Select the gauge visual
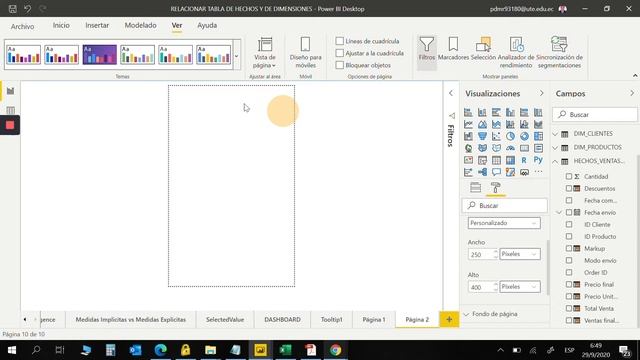This screenshot has width=640, height=360. click(510, 148)
